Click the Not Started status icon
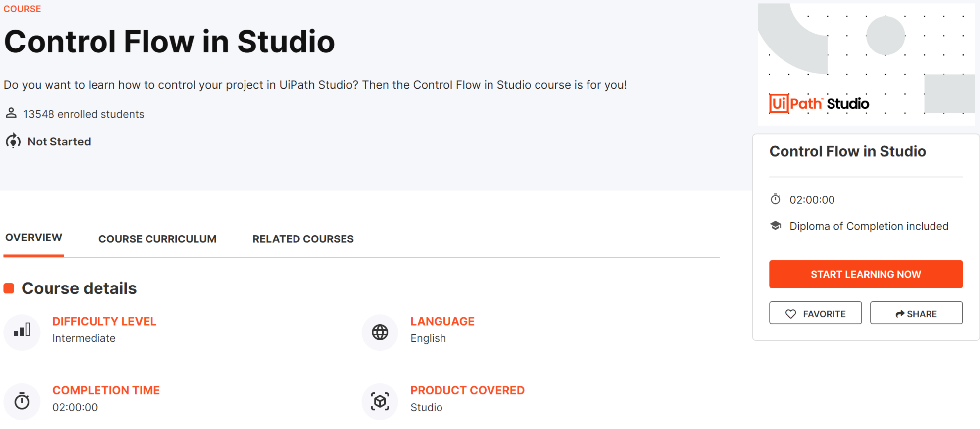This screenshot has width=980, height=429. point(13,141)
